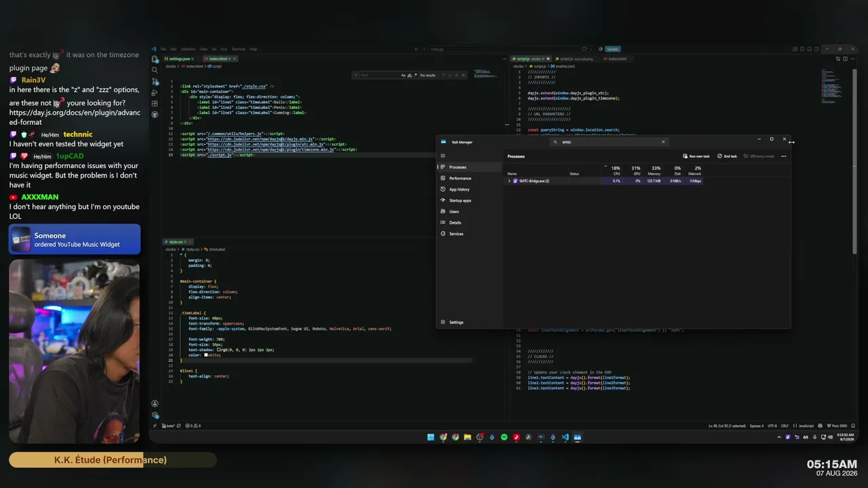Viewport: 868px width, 488px height.
Task: Open the white color swatch in style.css
Action: tap(206, 355)
